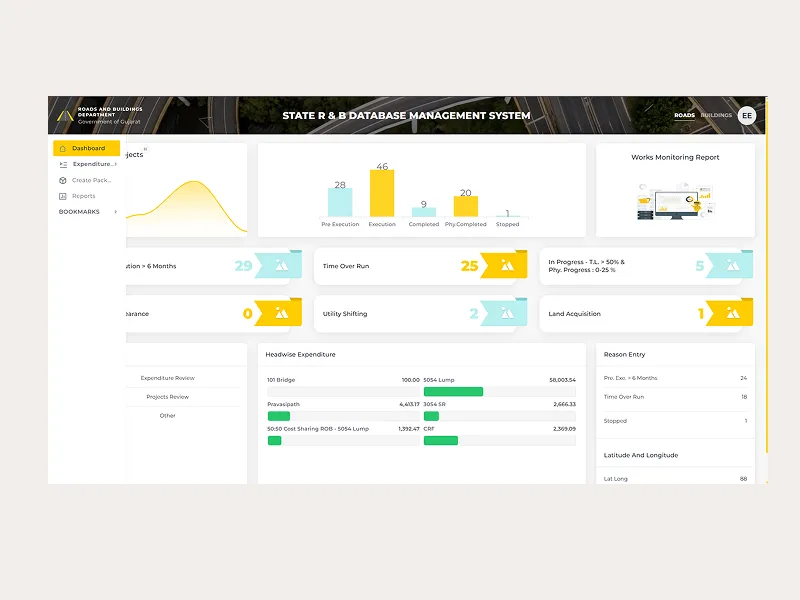Click the Time Over Run reason entry row
The width and height of the screenshot is (800, 600).
click(675, 397)
